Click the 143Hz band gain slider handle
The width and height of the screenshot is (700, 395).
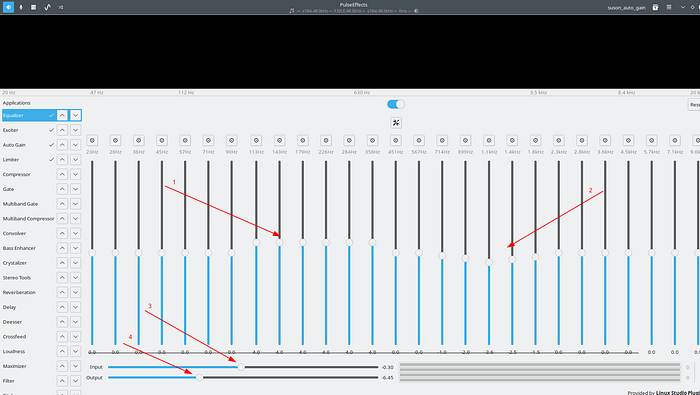point(279,242)
